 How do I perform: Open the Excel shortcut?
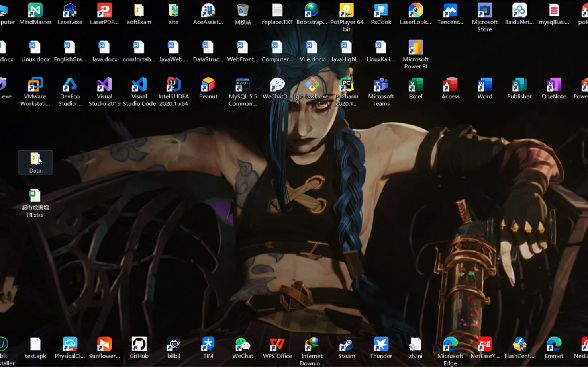416,88
